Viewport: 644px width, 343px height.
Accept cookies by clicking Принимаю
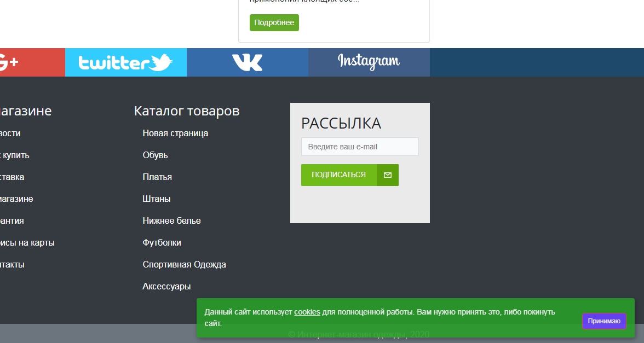click(x=603, y=321)
